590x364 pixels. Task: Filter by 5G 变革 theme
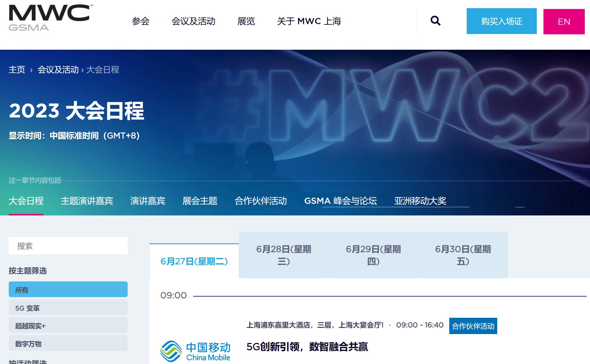68,308
